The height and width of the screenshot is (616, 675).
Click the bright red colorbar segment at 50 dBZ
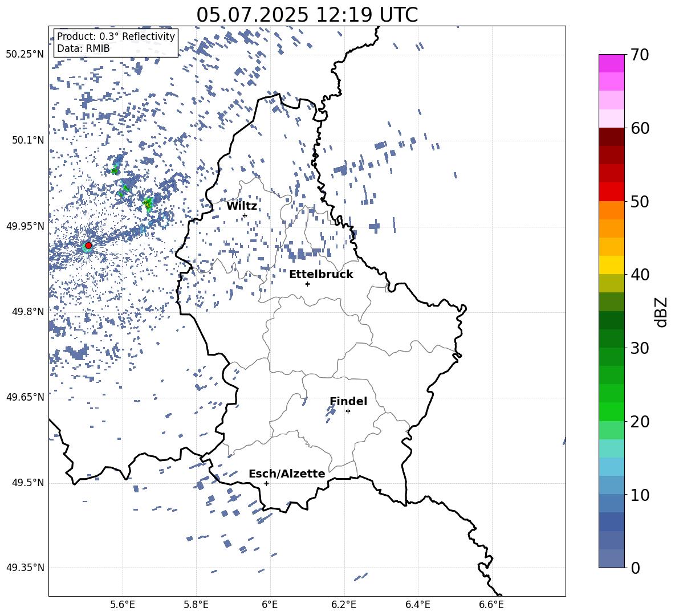(612, 192)
